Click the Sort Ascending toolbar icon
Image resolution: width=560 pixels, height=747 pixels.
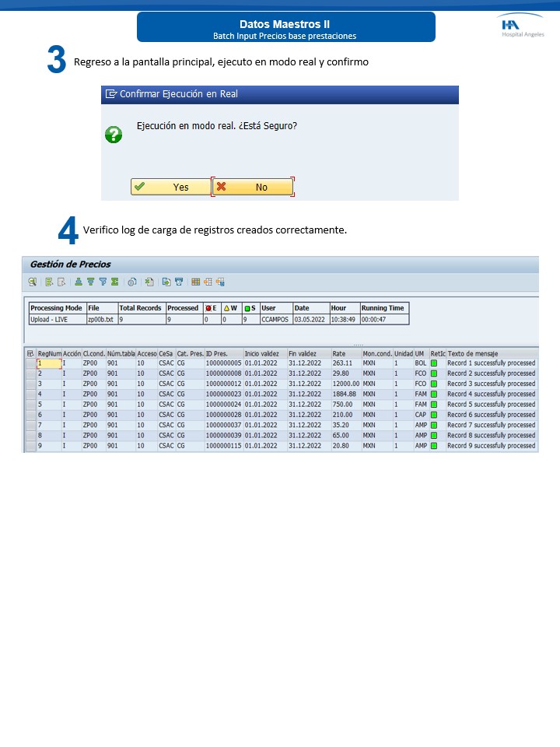click(x=79, y=282)
